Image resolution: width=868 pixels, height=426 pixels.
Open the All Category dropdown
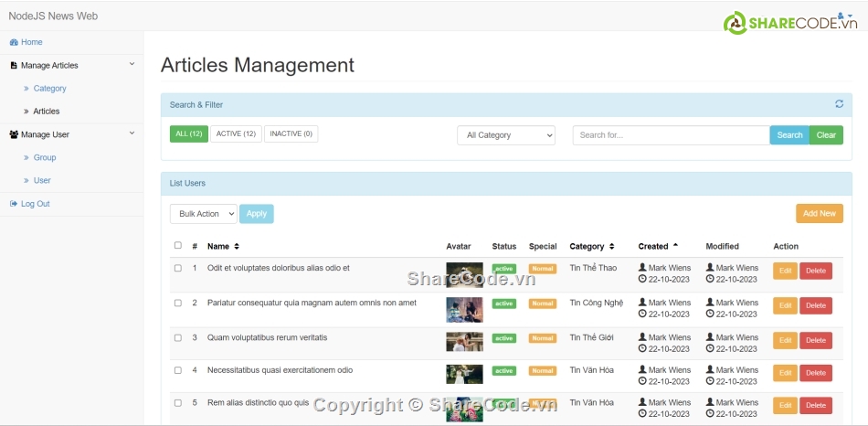click(506, 135)
